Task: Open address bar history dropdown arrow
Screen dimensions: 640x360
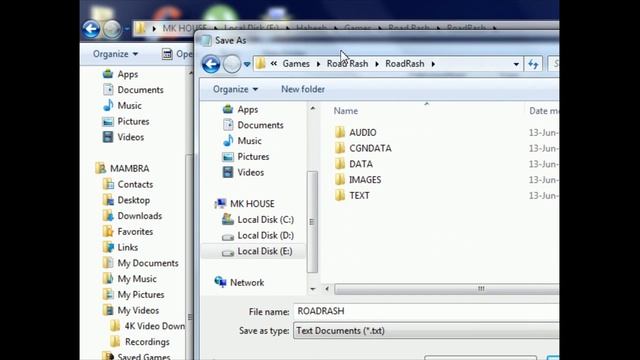Action: tap(516, 64)
